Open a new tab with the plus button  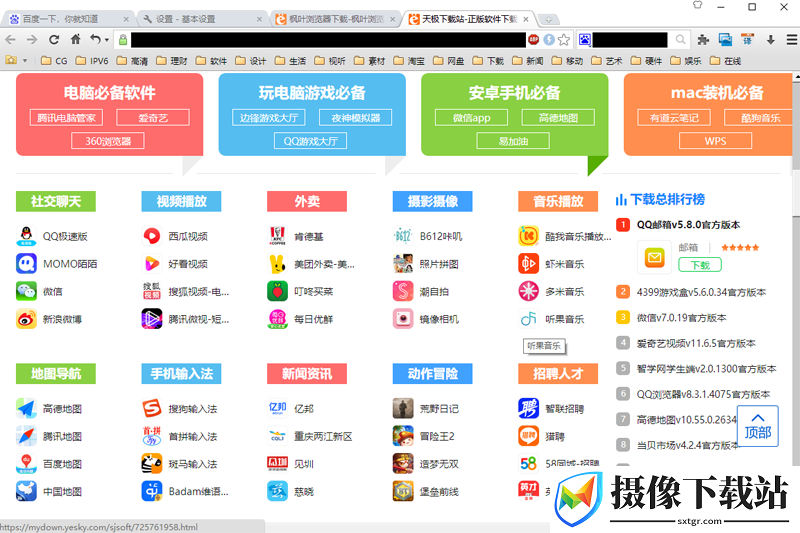point(548,19)
